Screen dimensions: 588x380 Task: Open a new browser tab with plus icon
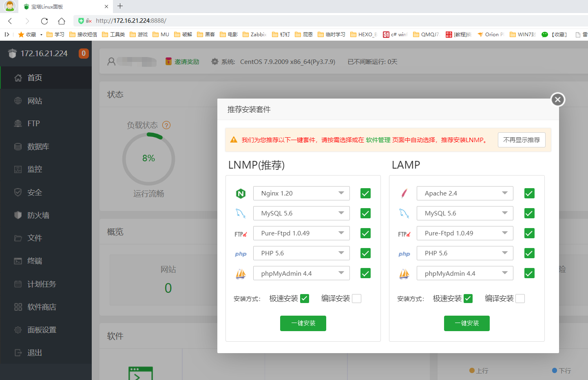pyautogui.click(x=120, y=6)
